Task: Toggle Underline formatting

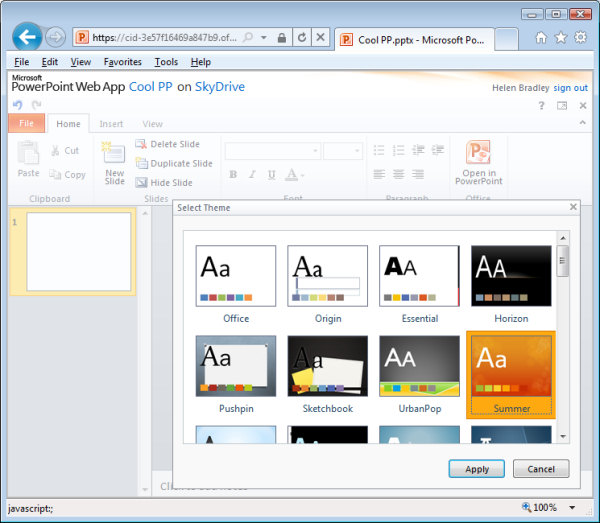Action: [x=271, y=174]
